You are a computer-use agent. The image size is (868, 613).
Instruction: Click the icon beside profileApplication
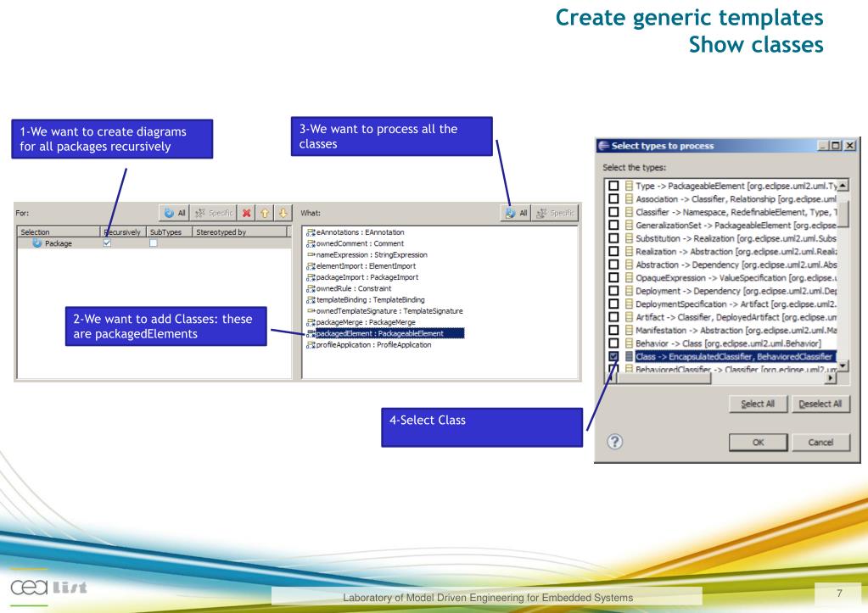point(311,345)
